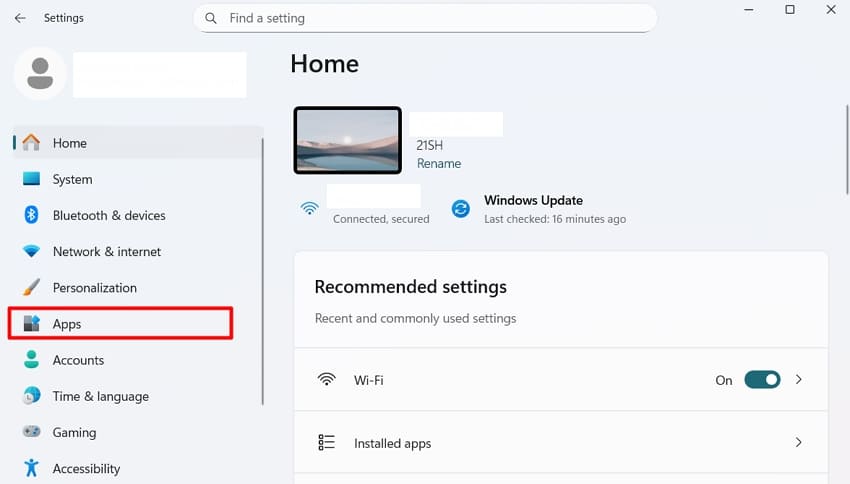Image resolution: width=850 pixels, height=484 pixels.
Task: Open the Home section
Action: point(138,143)
